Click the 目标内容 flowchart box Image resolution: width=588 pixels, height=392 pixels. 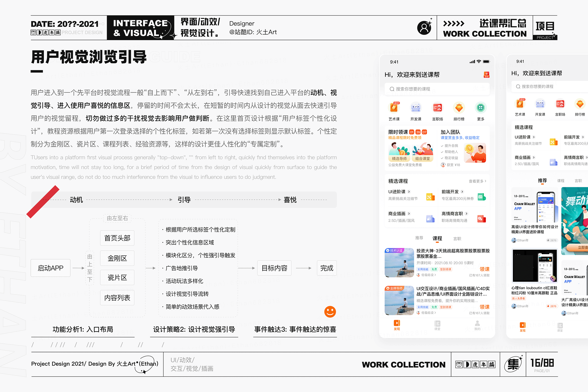274,268
